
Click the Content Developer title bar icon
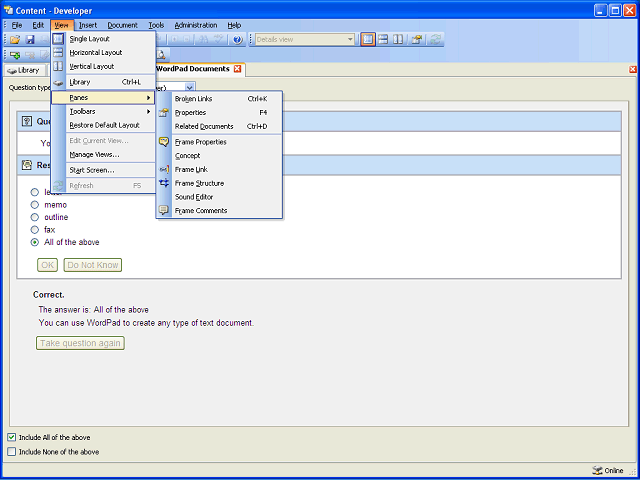pyautogui.click(x=8, y=10)
